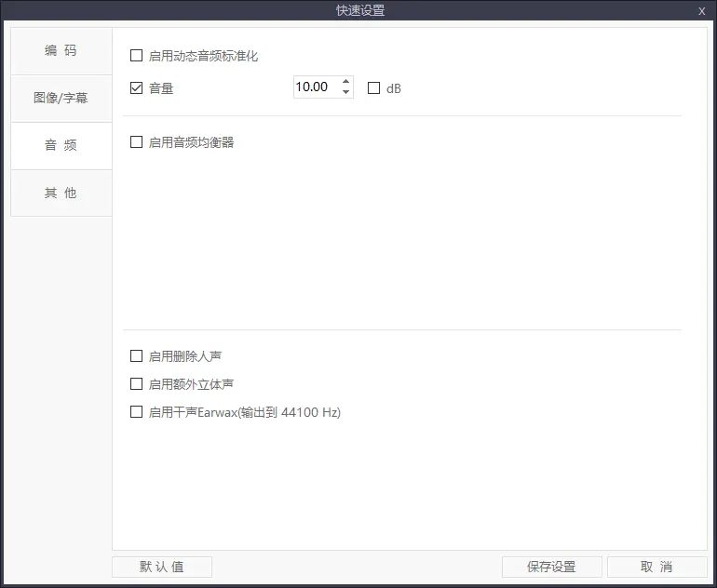Image resolution: width=717 pixels, height=588 pixels.
Task: Click the 保存设置 button
Action: 551,567
